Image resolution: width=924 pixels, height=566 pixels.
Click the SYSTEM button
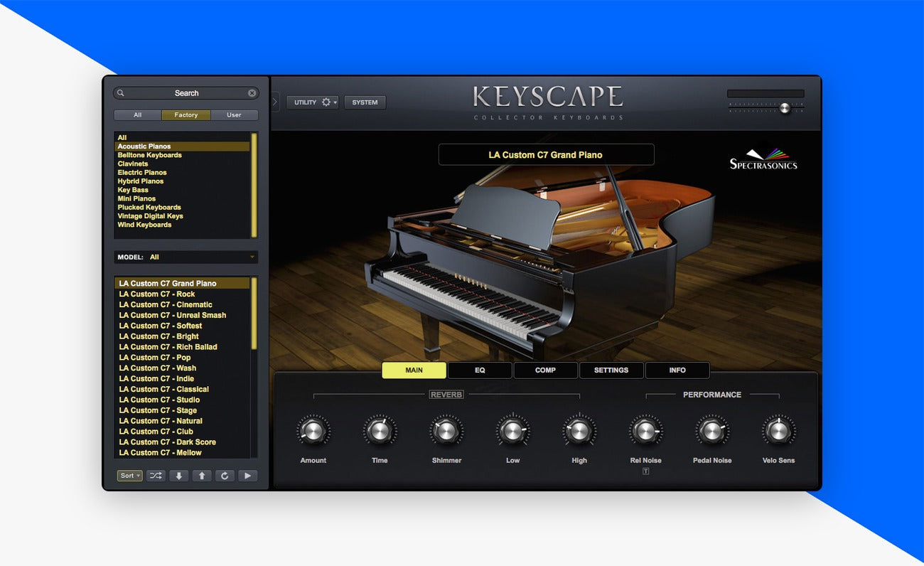(365, 102)
